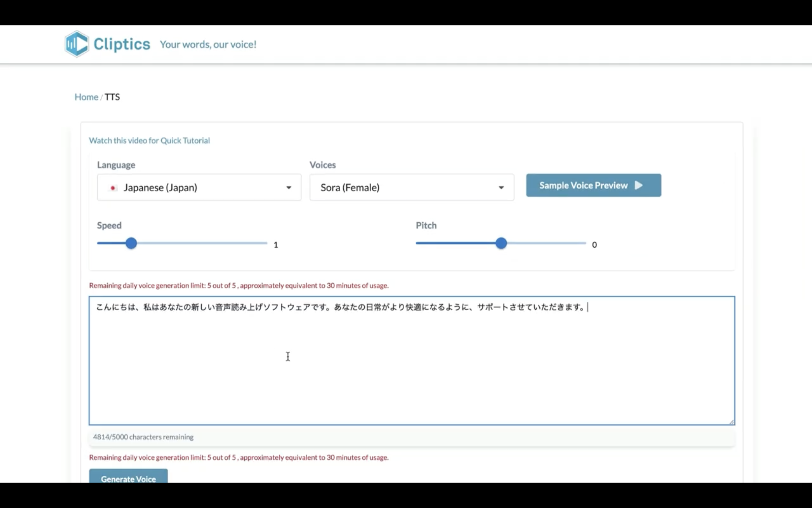The width and height of the screenshot is (812, 508).
Task: Click the Sample Voice Preview button
Action: coord(593,185)
